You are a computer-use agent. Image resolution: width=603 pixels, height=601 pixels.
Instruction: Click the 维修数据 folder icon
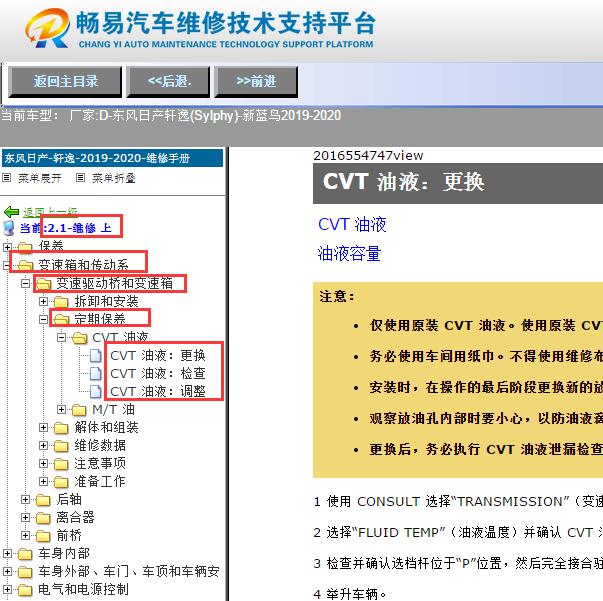click(61, 446)
